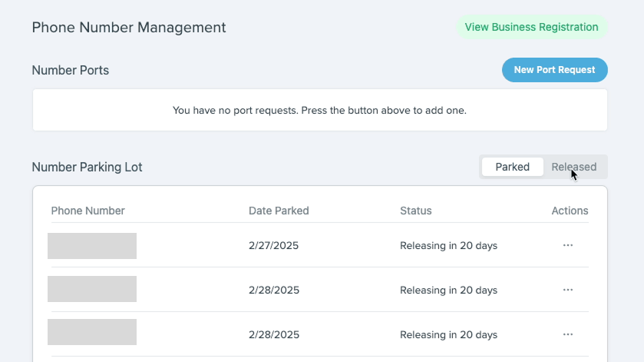The height and width of the screenshot is (362, 644).
Task: Click the 2/27/2025 date parked cell
Action: point(273,246)
